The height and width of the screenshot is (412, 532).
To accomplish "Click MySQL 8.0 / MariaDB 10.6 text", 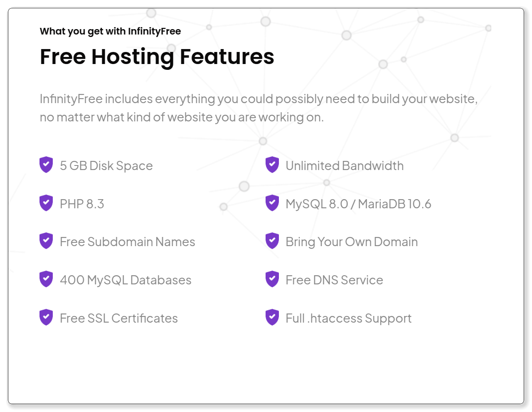I will click(358, 204).
